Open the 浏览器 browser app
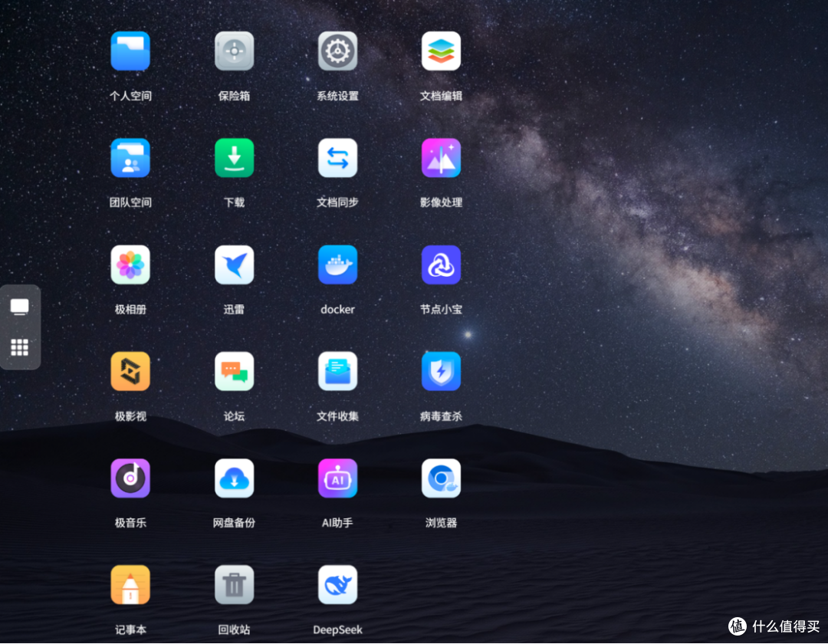828x644 pixels. [441, 478]
